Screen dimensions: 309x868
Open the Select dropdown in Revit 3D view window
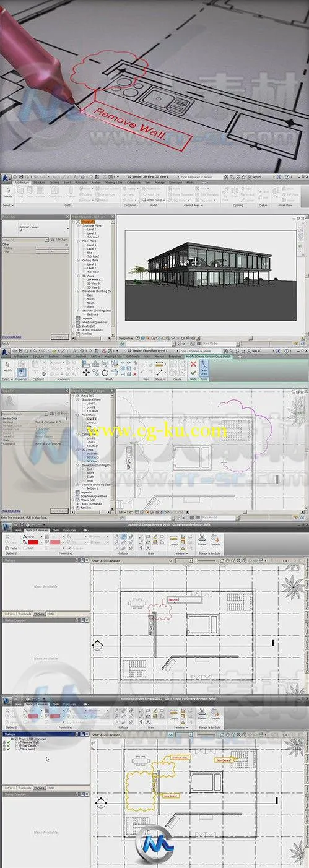click(x=7, y=205)
